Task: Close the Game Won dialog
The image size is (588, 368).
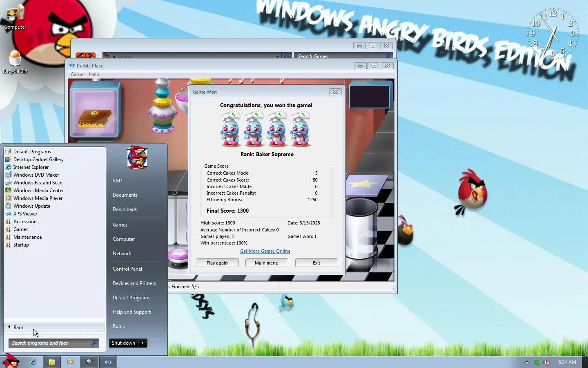Action: tap(335, 92)
